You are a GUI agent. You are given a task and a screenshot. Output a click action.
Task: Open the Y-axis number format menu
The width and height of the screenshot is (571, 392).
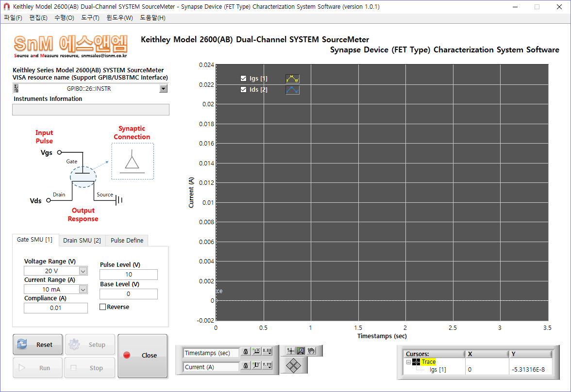[x=267, y=365]
